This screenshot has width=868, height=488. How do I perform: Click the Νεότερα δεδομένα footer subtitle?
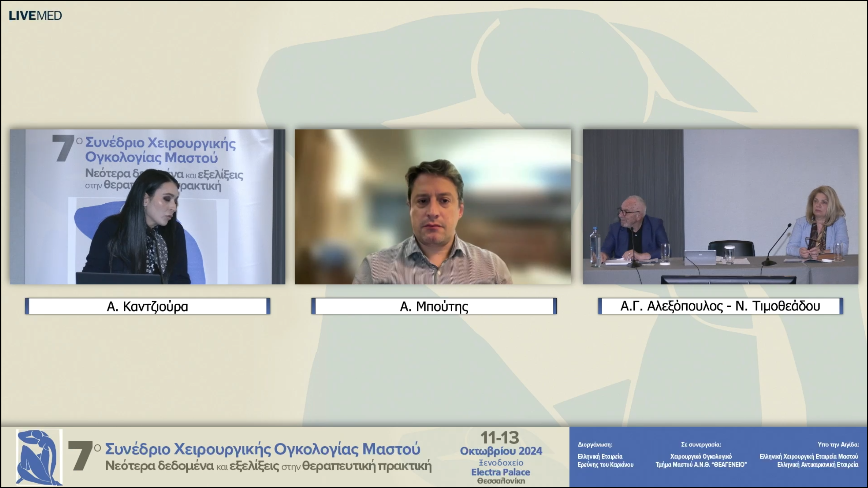pyautogui.click(x=268, y=466)
